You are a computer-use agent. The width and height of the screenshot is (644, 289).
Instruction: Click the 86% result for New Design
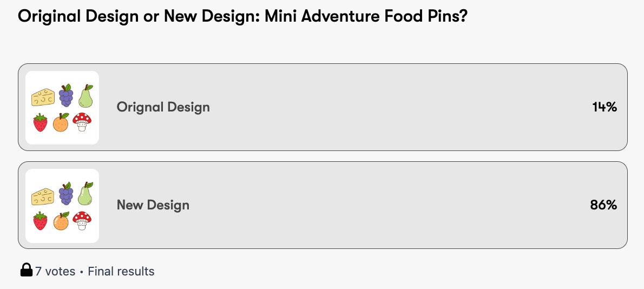[x=603, y=205]
